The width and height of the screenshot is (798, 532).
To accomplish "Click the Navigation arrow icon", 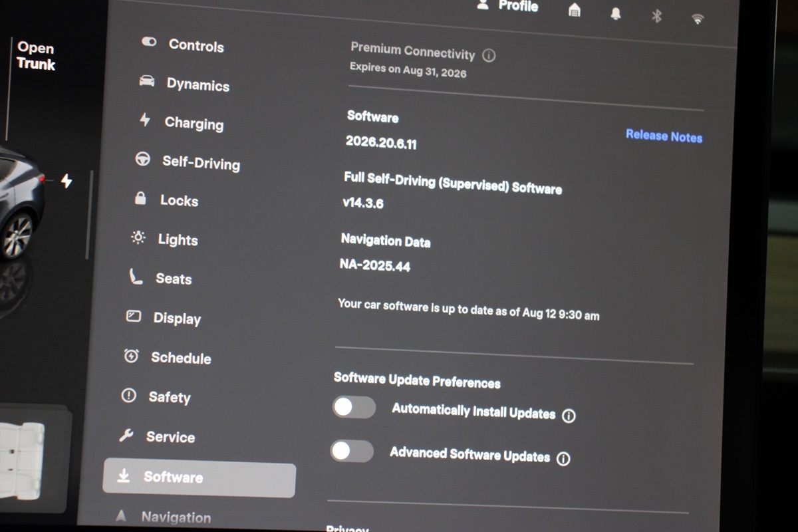I will click(x=120, y=515).
